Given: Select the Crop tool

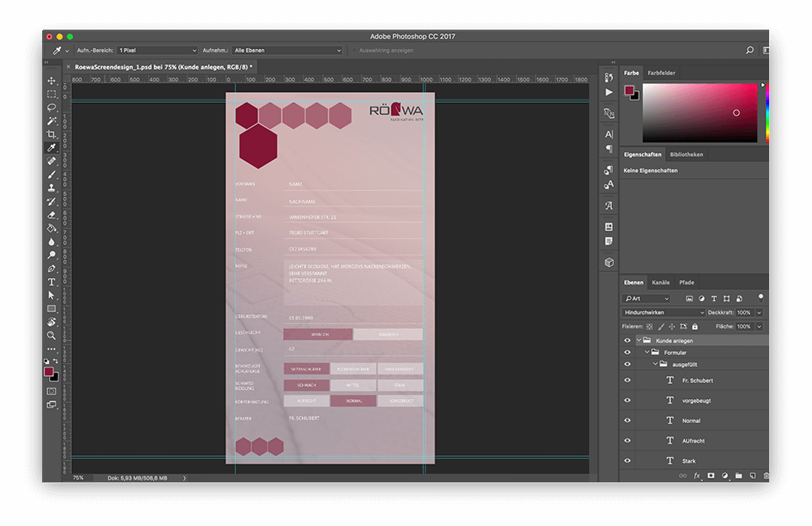Looking at the screenshot, I should (51, 135).
